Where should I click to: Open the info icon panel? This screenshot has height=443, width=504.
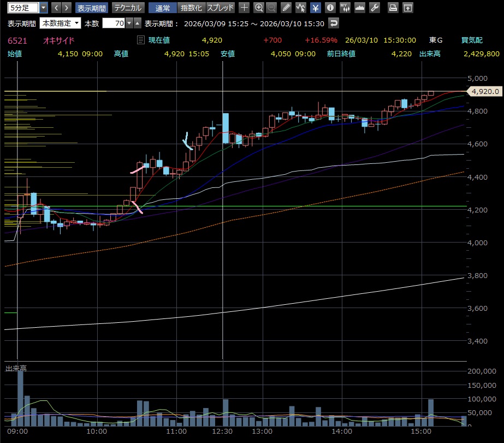tap(330, 8)
